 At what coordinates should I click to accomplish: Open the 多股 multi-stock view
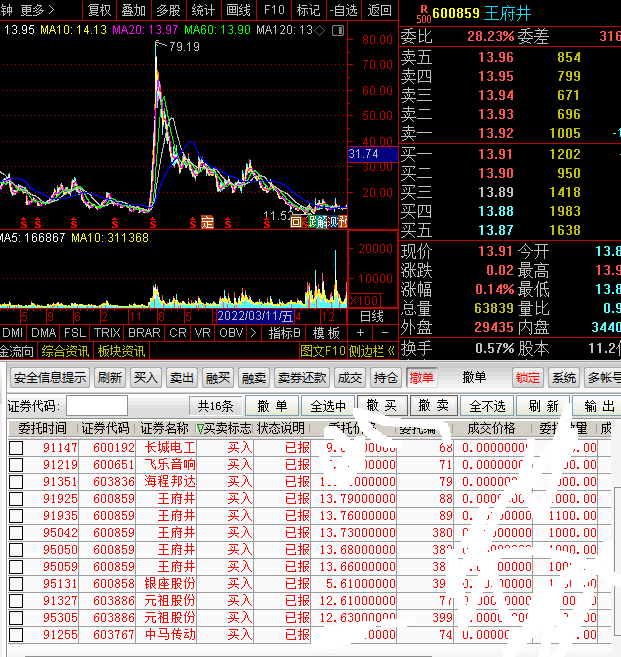click(x=168, y=10)
